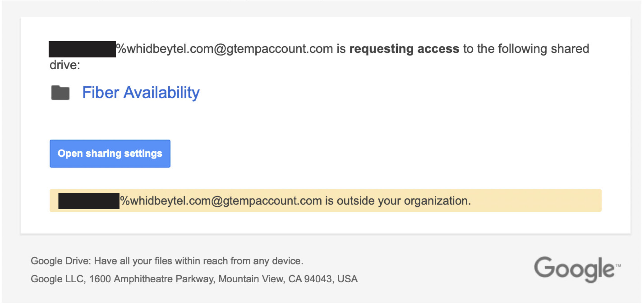
Task: Click the redacted block inside the yellow banner
Action: pos(89,201)
